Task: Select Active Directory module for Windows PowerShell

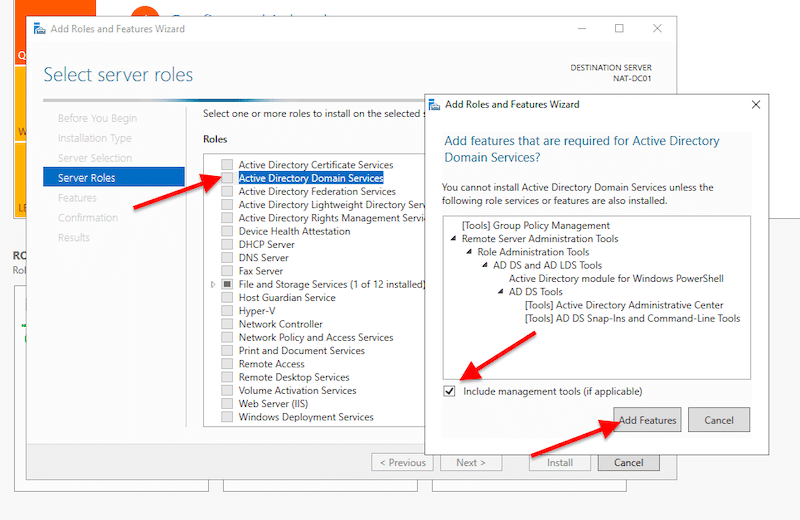Action: [616, 278]
